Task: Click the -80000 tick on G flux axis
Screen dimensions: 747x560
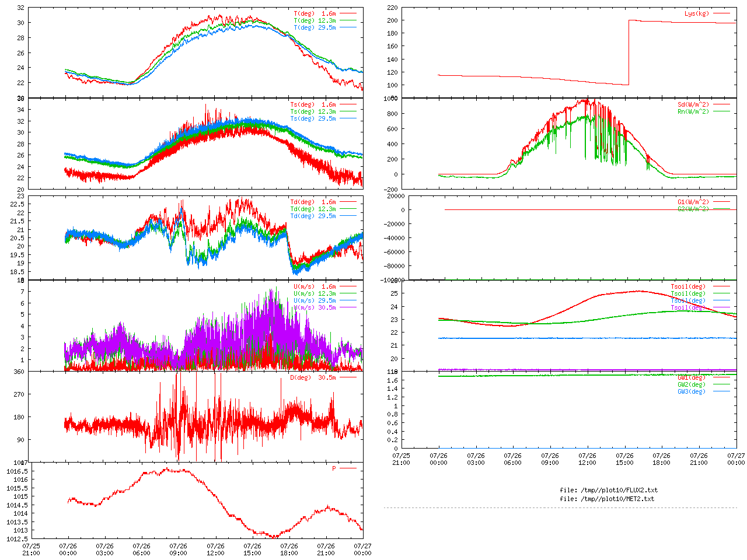Action: (394, 266)
